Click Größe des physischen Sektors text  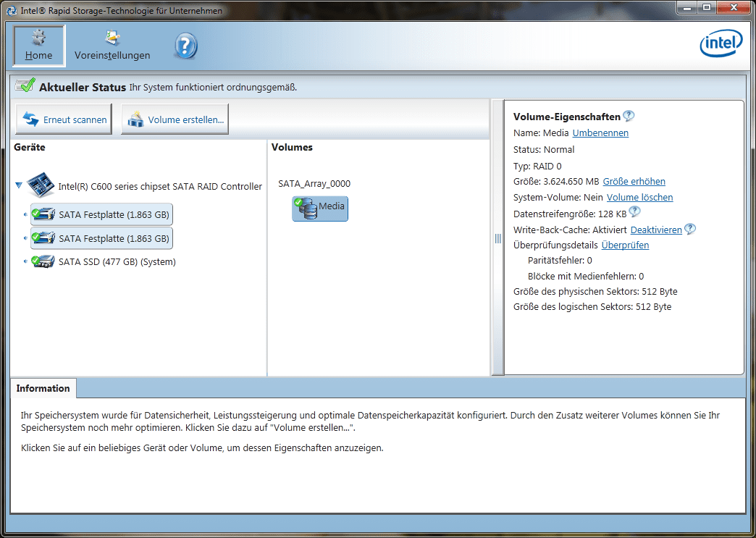[x=595, y=292]
